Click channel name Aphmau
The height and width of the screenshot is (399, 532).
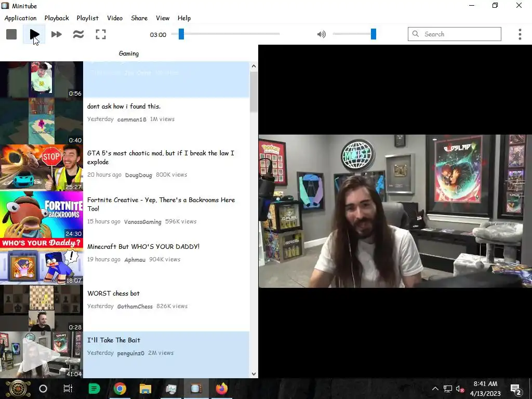pyautogui.click(x=135, y=260)
